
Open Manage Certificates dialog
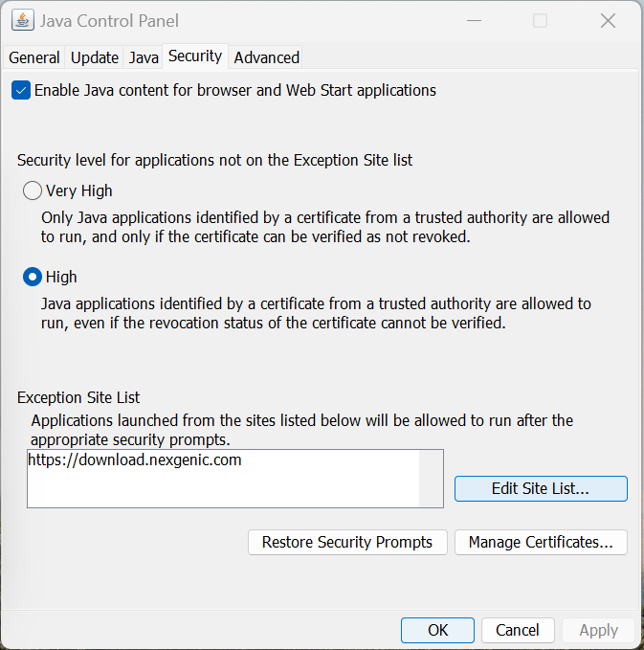(541, 542)
